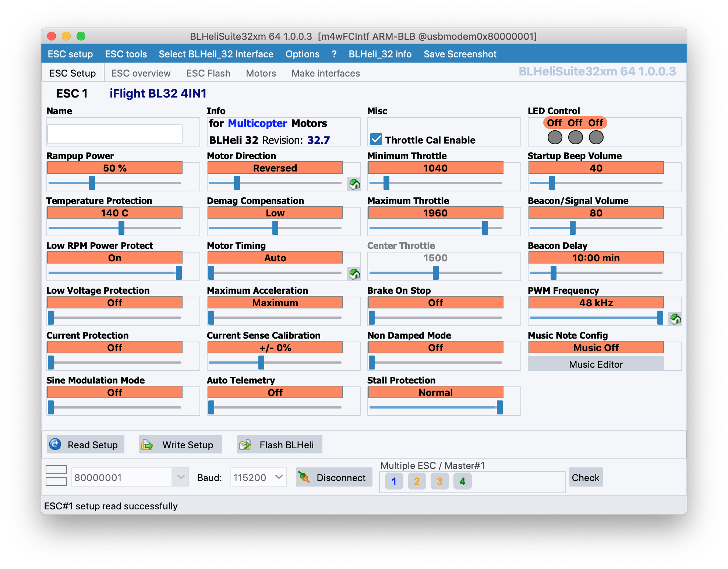Click the Check button
The width and height of the screenshot is (728, 569).
[x=586, y=477]
